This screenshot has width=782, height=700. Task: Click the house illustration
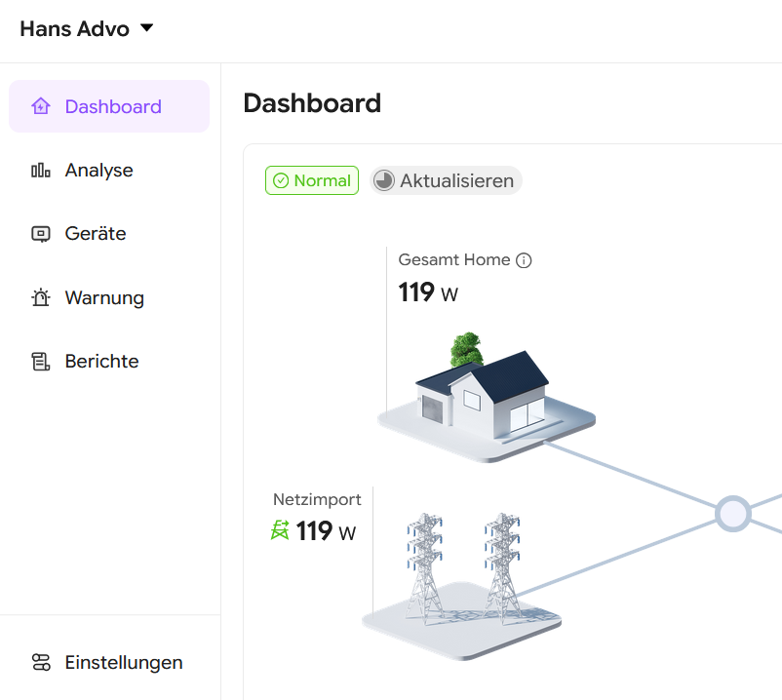point(487,398)
